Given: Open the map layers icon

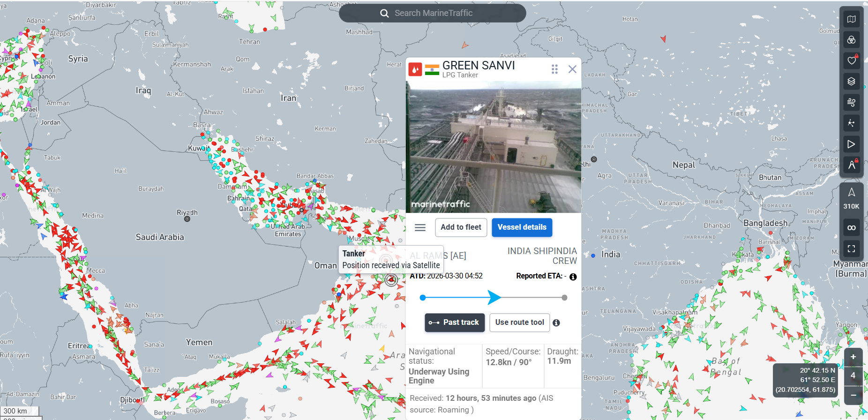Looking at the screenshot, I should pyautogui.click(x=851, y=82).
